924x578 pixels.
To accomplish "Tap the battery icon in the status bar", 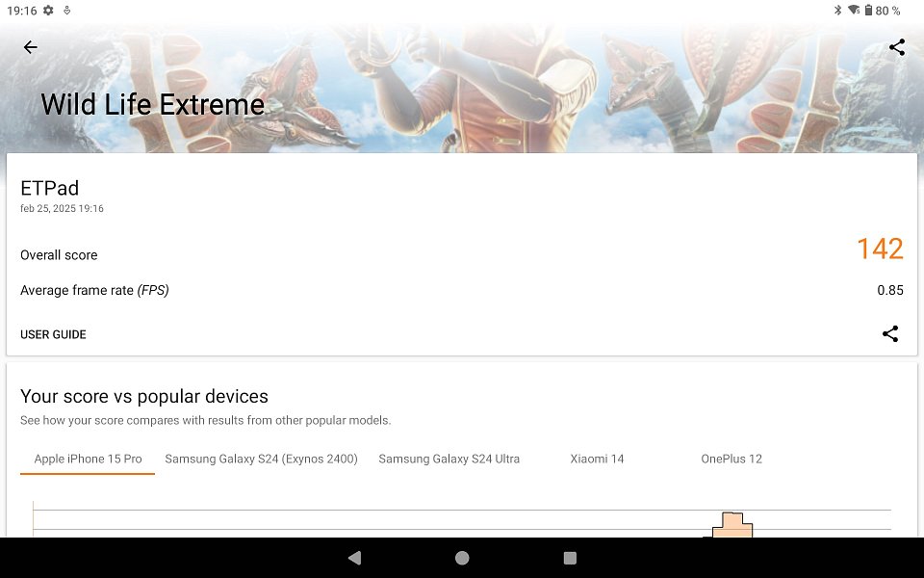I will point(868,10).
